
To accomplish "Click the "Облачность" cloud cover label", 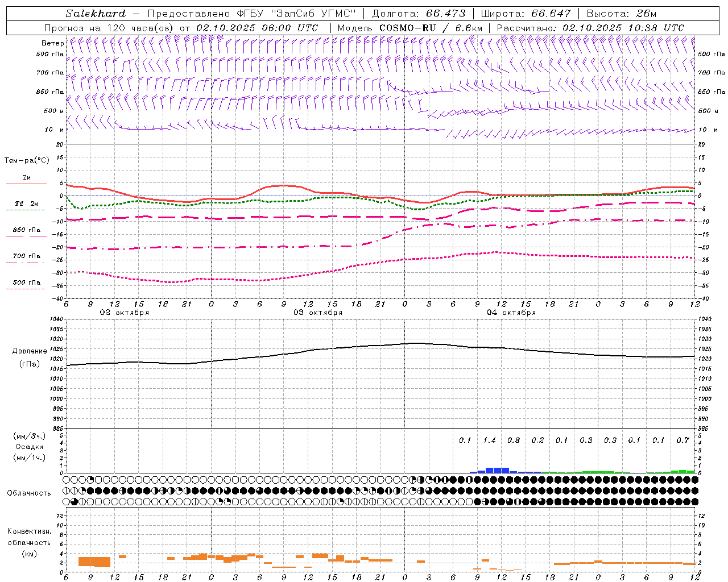I will click(29, 493).
